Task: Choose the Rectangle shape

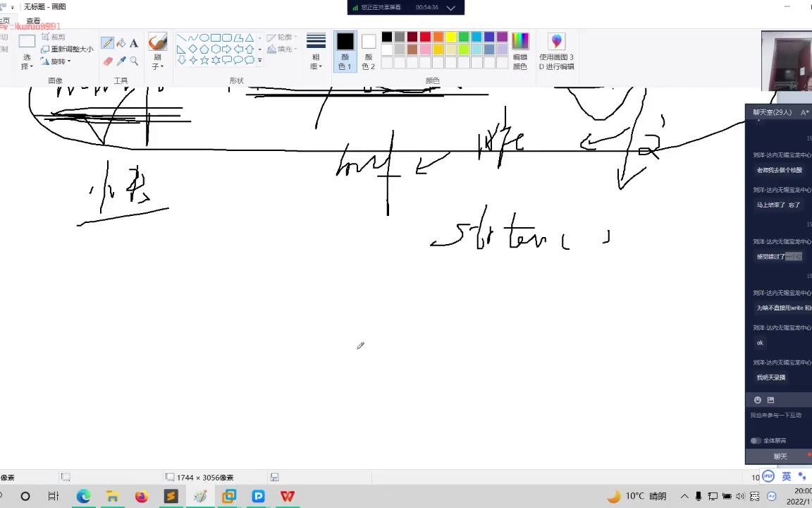Action: point(216,38)
